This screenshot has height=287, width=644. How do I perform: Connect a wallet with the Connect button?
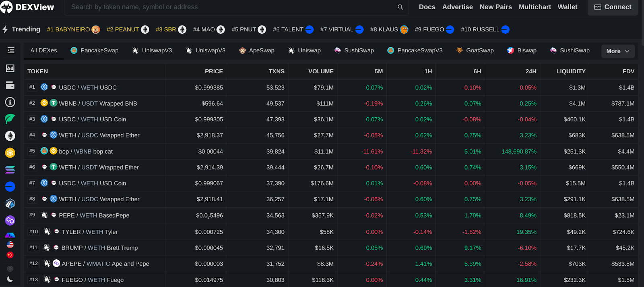tap(613, 7)
